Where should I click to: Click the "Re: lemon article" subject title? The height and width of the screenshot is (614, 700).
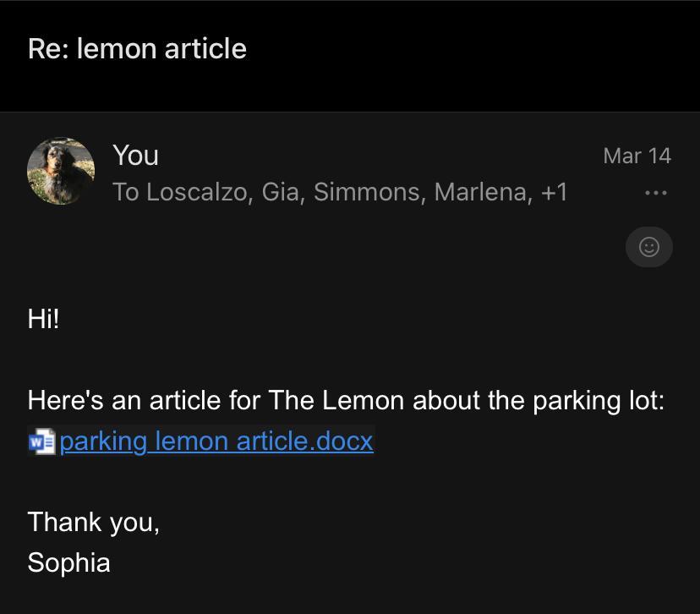[x=137, y=48]
